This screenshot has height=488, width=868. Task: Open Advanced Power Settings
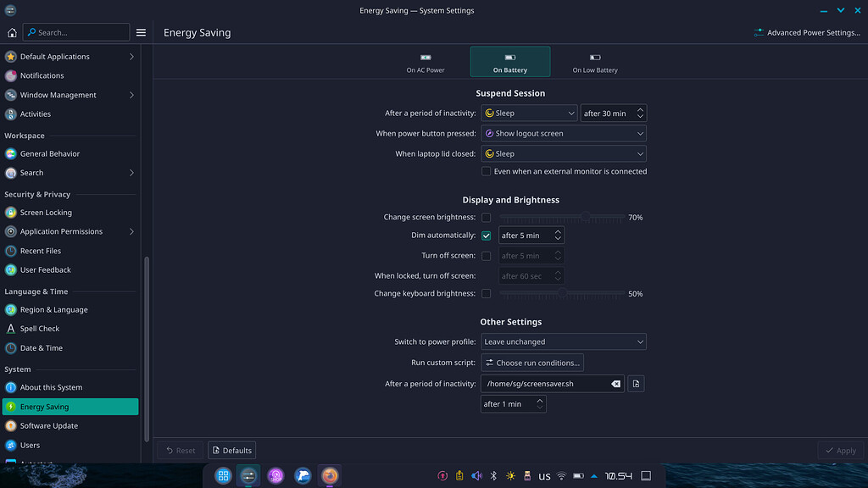807,31
